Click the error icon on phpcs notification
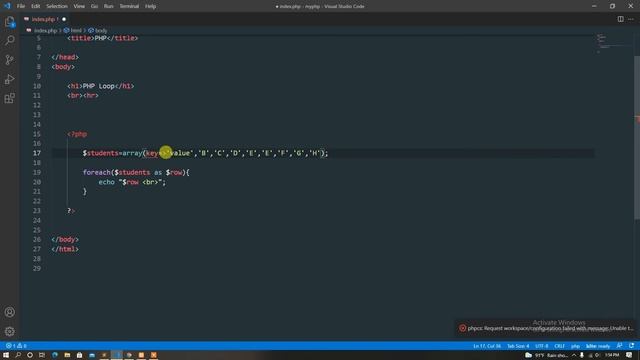This screenshot has height=360, width=640. click(x=462, y=328)
